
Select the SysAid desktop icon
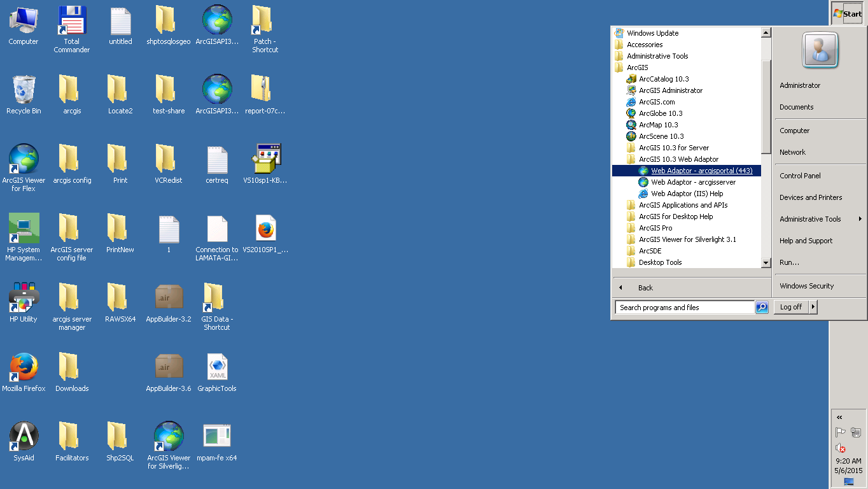pos(24,442)
